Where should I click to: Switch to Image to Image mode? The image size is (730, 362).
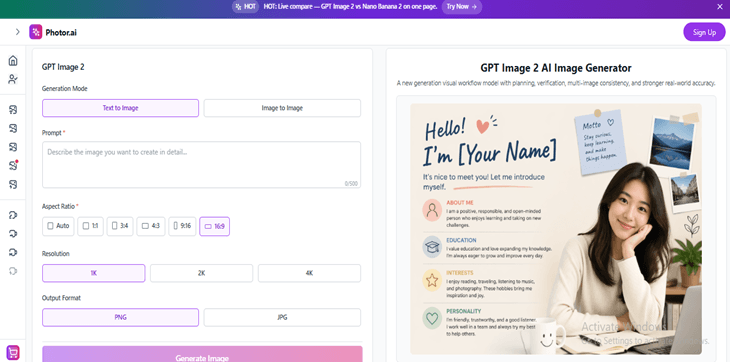(282, 108)
